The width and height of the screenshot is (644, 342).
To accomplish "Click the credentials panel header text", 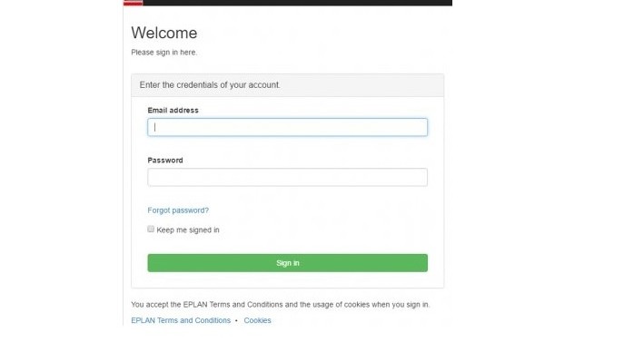I will pos(210,85).
